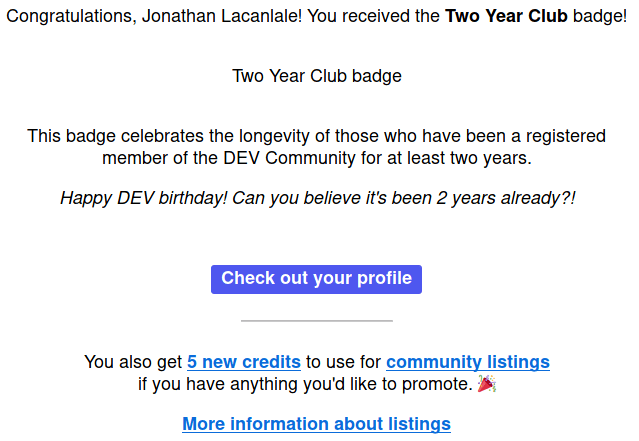
Task: Follow the community listings link
Action: pyautogui.click(x=468, y=362)
